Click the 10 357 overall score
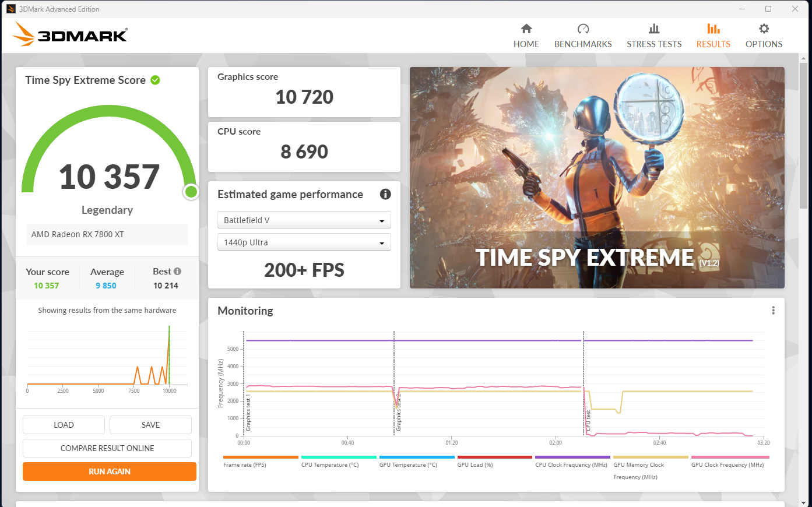Screen dimensions: 812x507 (x=109, y=177)
